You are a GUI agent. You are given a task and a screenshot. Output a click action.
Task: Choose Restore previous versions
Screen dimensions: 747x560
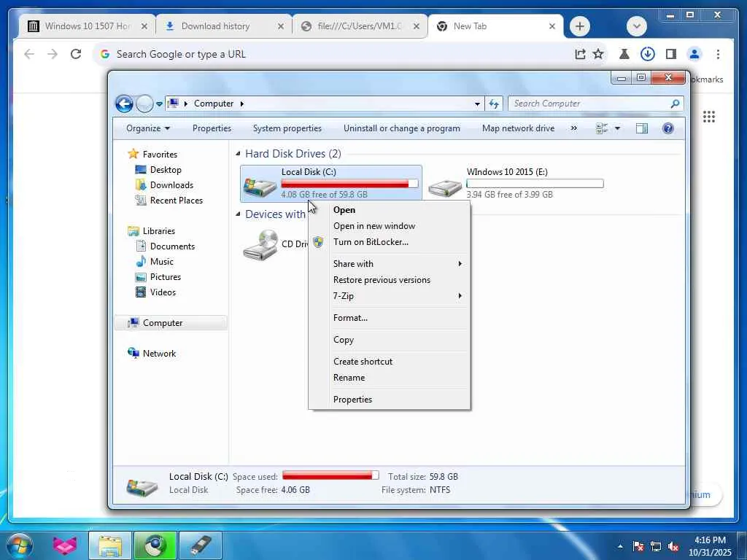point(390,280)
